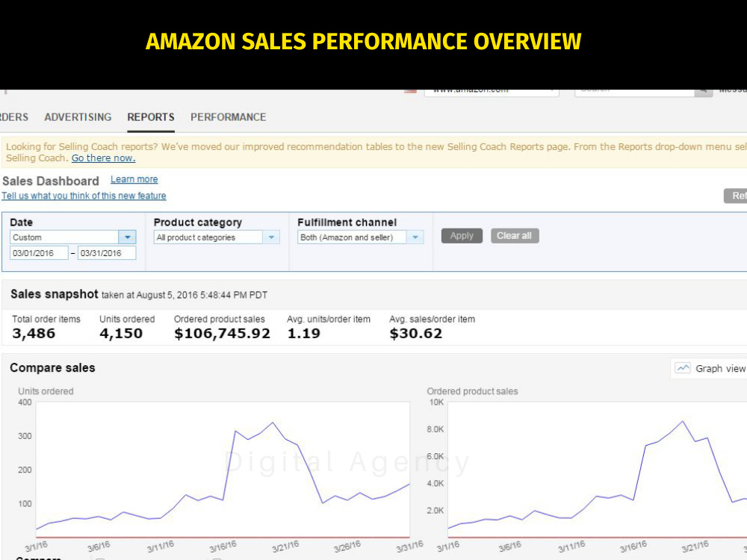The width and height of the screenshot is (747, 560).
Task: Open the www.amazon.com marketplace selector
Action: [x=492, y=93]
